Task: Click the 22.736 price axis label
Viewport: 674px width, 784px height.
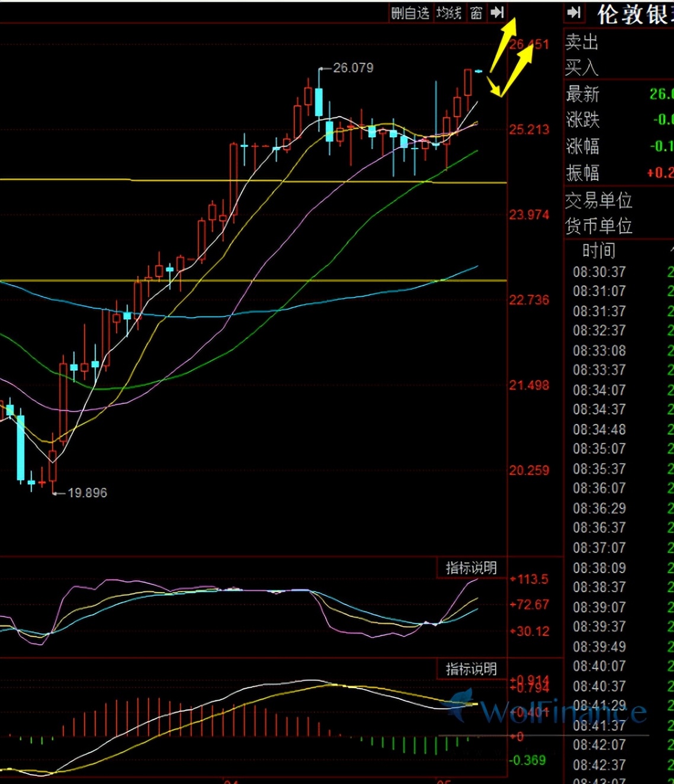Action: 529,300
